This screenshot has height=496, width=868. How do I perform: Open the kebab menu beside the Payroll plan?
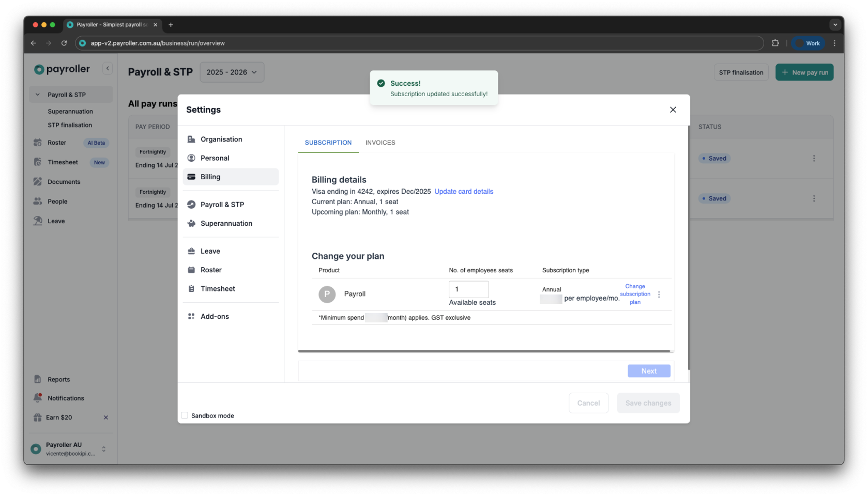click(x=659, y=294)
